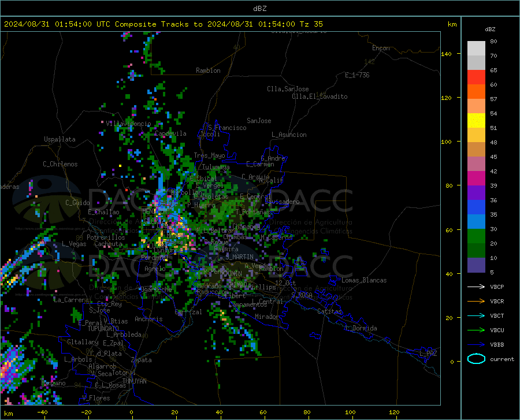520x420 pixels.
Task: Click the S_Francisco map label
Action: pyautogui.click(x=227, y=128)
